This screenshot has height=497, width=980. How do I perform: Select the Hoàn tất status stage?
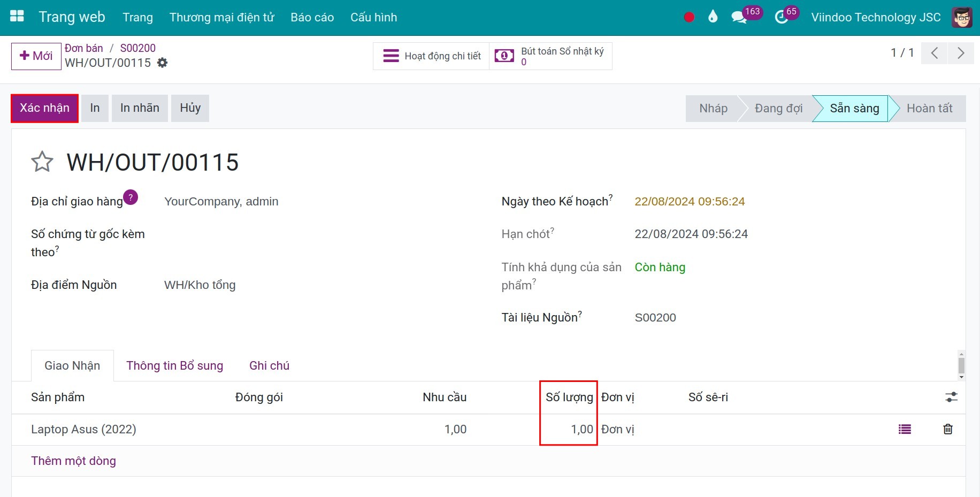tap(929, 109)
